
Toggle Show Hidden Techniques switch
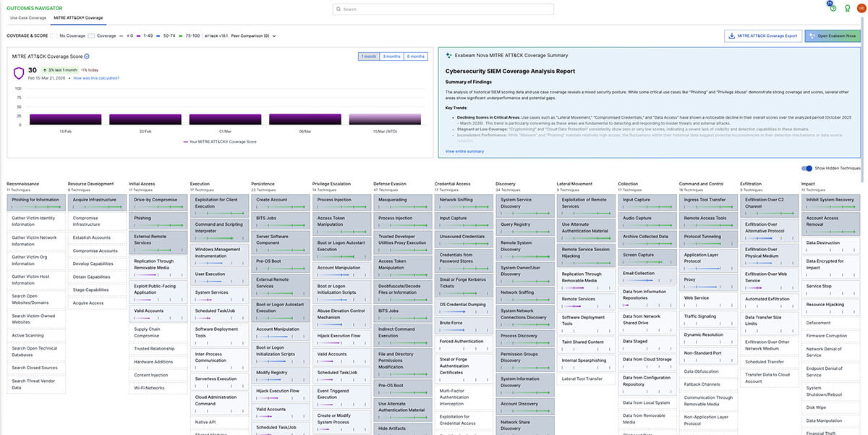tap(807, 168)
